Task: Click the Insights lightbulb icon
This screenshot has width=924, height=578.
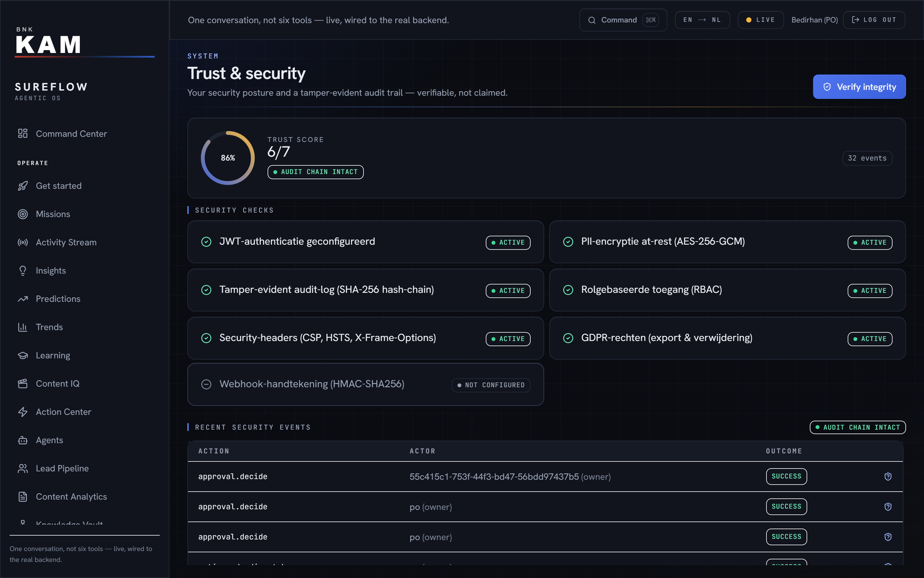Action: pyautogui.click(x=23, y=271)
